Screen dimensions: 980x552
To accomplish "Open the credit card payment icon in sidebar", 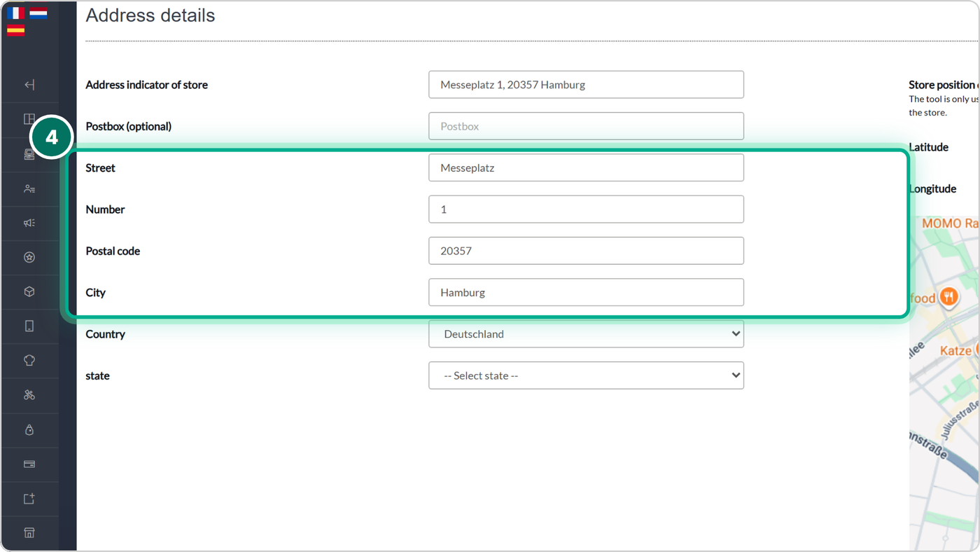I will 29,464.
